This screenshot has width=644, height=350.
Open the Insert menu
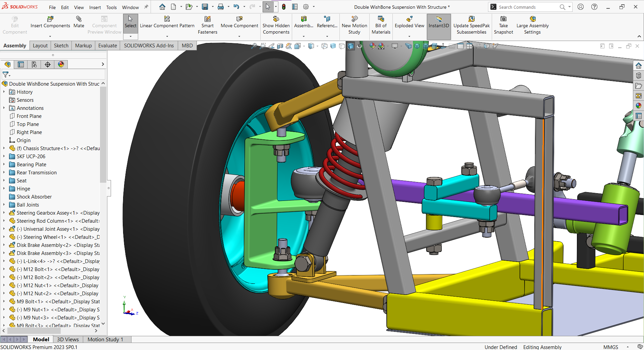[95, 7]
